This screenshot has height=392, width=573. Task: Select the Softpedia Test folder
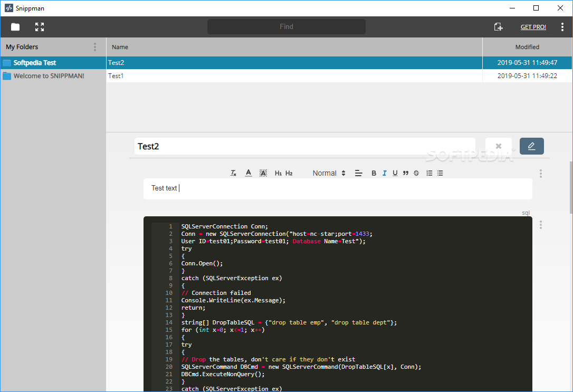pyautogui.click(x=53, y=62)
